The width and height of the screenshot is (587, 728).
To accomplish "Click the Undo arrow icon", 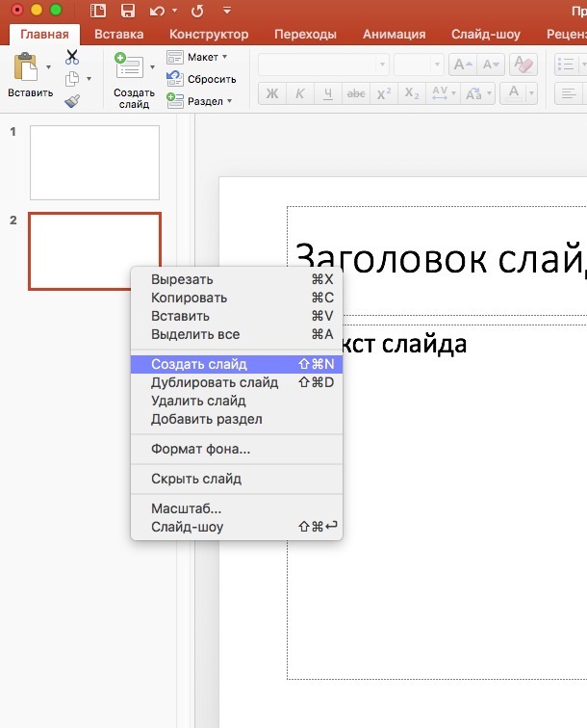I will pos(157,11).
